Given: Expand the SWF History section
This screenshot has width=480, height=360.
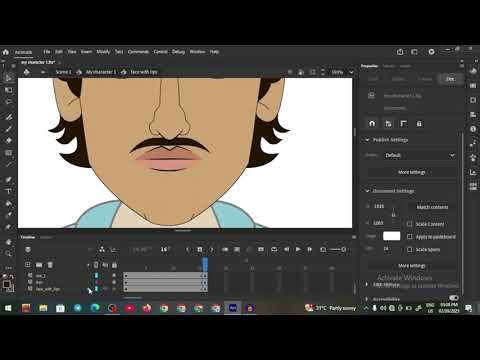Looking at the screenshot, I should (x=367, y=284).
